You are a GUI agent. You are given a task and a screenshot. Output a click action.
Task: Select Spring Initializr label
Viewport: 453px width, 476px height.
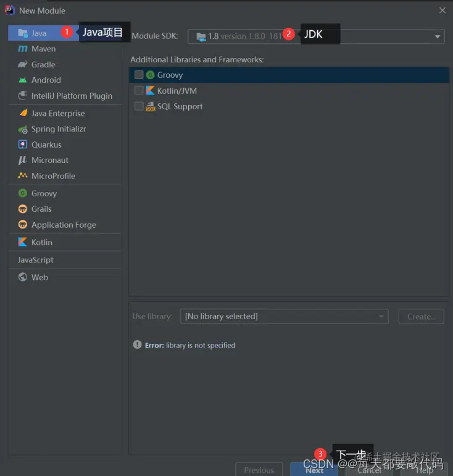pyautogui.click(x=59, y=129)
